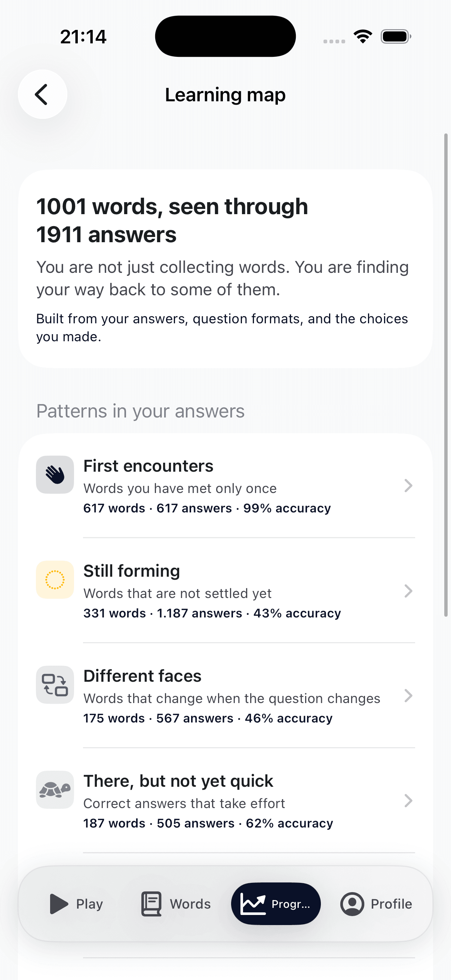This screenshot has width=451, height=980.
Task: Open Different faces via chevron arrow
Action: pyautogui.click(x=408, y=696)
